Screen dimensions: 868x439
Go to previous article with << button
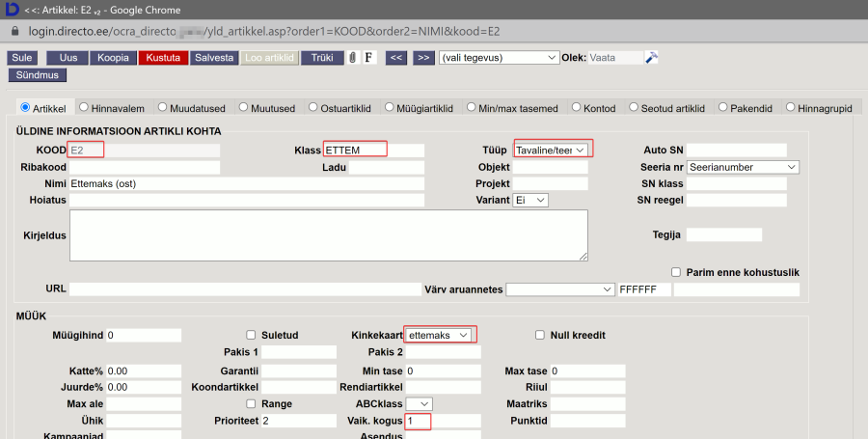click(x=396, y=58)
